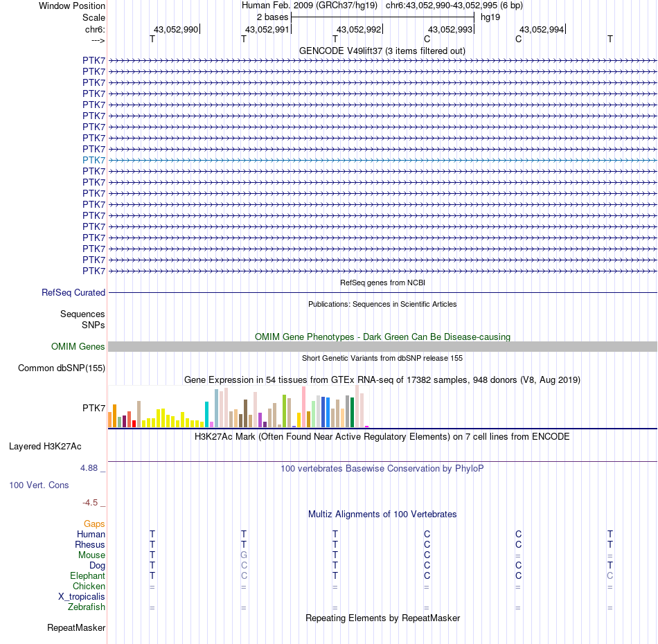Click the 'hg19' label beside the scale bar
The height and width of the screenshot is (644, 658).
[x=490, y=17]
